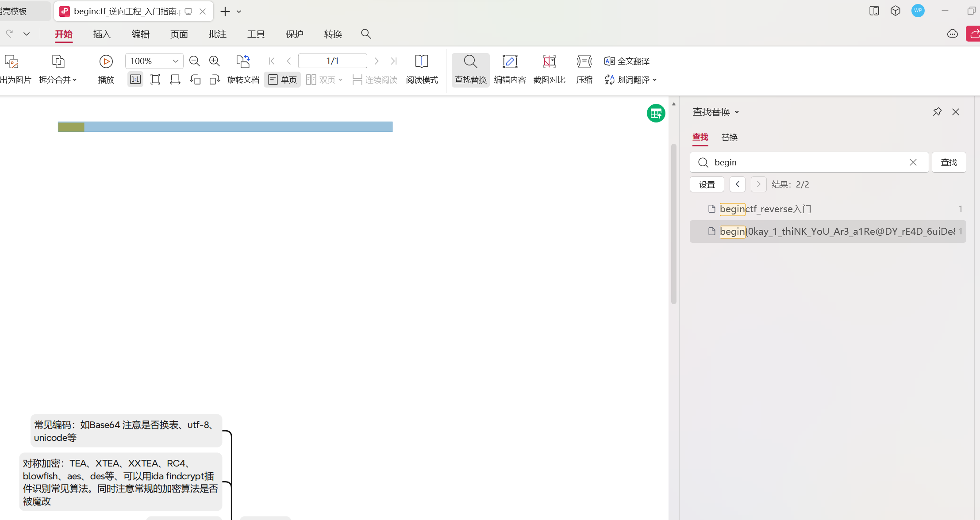Open the 编辑 ribbon tab

coord(141,34)
